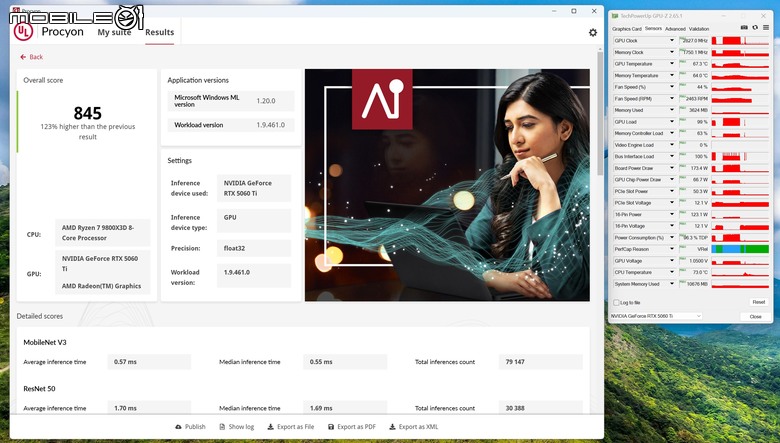Screen dimensions: 780x443
Task: Click Export as PDF button label
Action: 356,427
